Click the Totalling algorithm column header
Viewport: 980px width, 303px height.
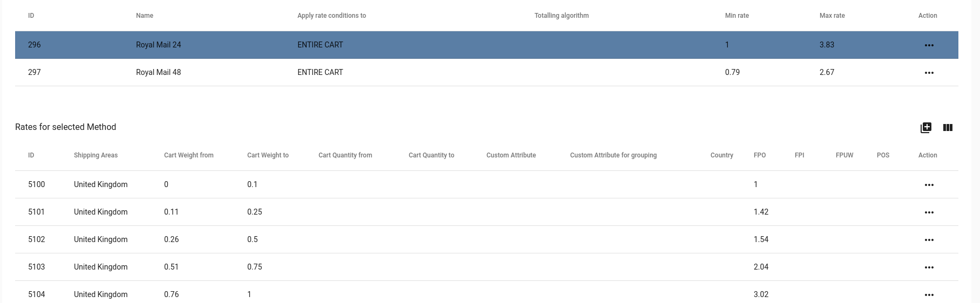point(562,16)
